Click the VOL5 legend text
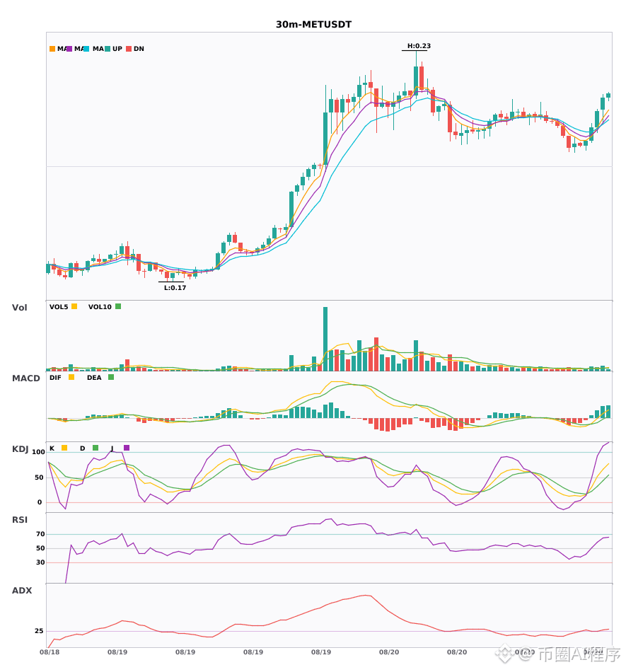 pos(59,307)
